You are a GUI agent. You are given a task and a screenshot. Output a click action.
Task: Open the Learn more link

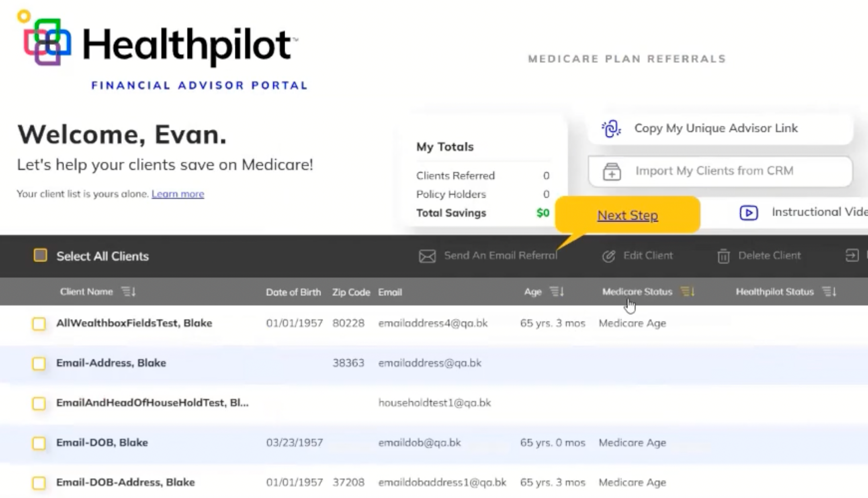(x=178, y=194)
